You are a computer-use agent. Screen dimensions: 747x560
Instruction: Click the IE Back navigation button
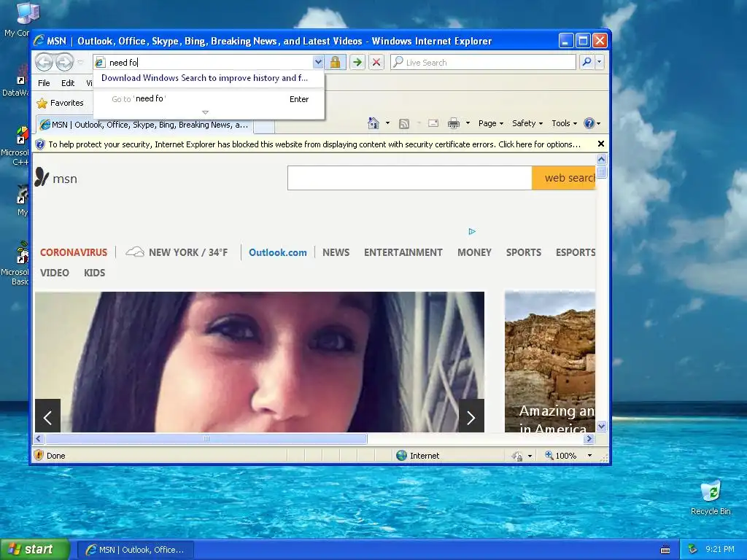tap(44, 62)
